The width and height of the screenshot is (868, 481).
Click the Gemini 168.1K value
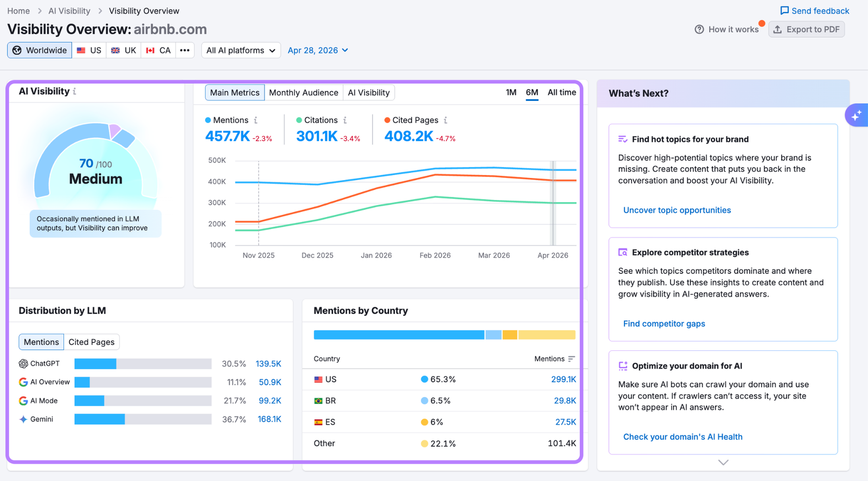click(x=270, y=419)
